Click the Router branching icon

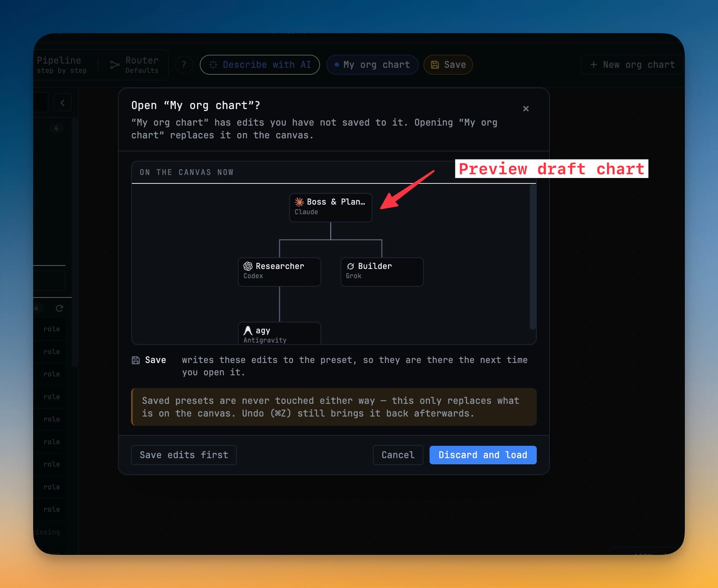point(115,65)
